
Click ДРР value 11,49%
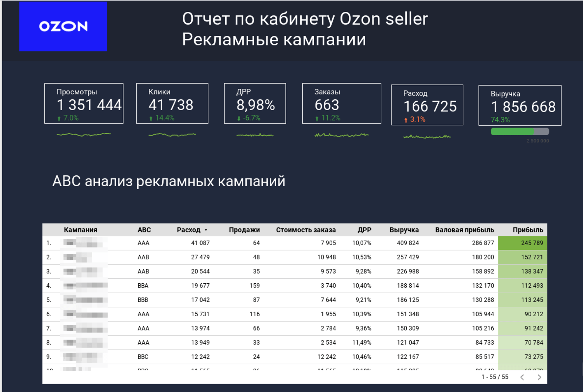point(361,343)
